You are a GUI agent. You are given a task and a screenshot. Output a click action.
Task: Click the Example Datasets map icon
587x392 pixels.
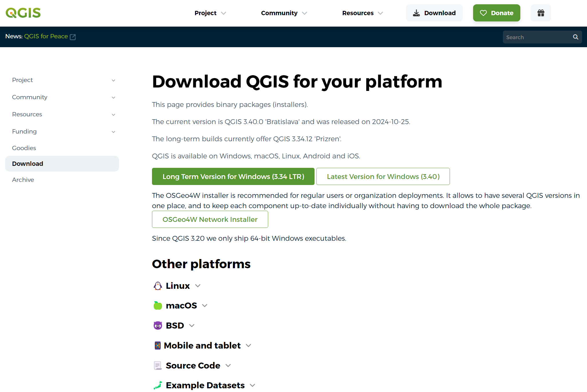pyautogui.click(x=158, y=385)
